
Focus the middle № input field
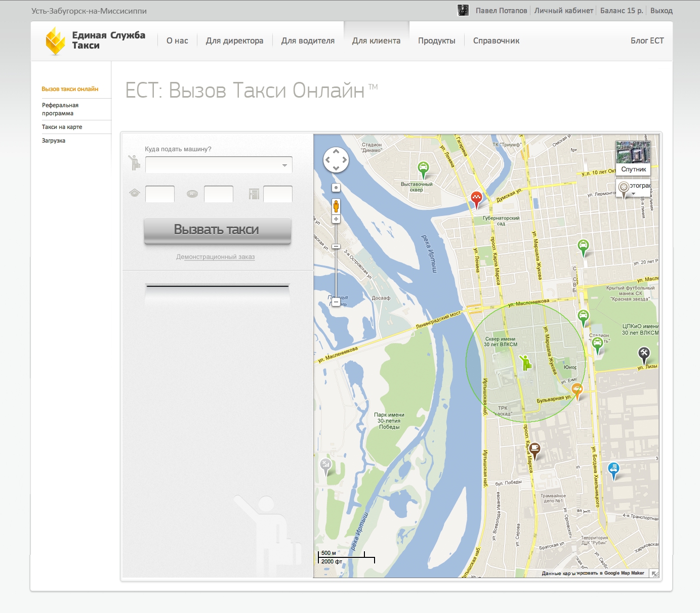[x=219, y=194]
